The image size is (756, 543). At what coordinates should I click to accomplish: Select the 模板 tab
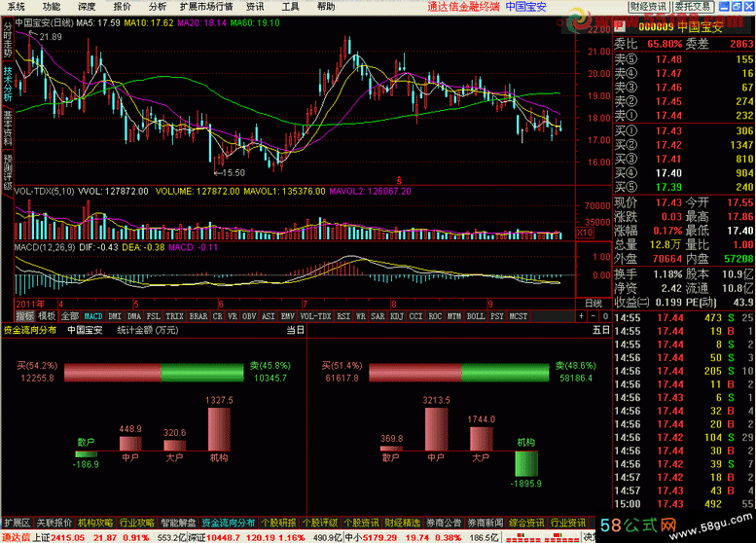[47, 316]
